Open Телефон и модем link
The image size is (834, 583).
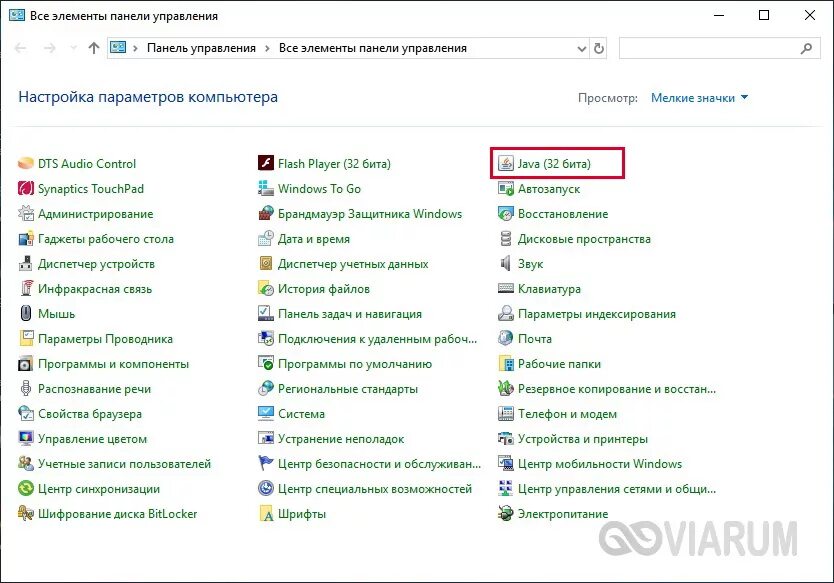click(x=568, y=414)
